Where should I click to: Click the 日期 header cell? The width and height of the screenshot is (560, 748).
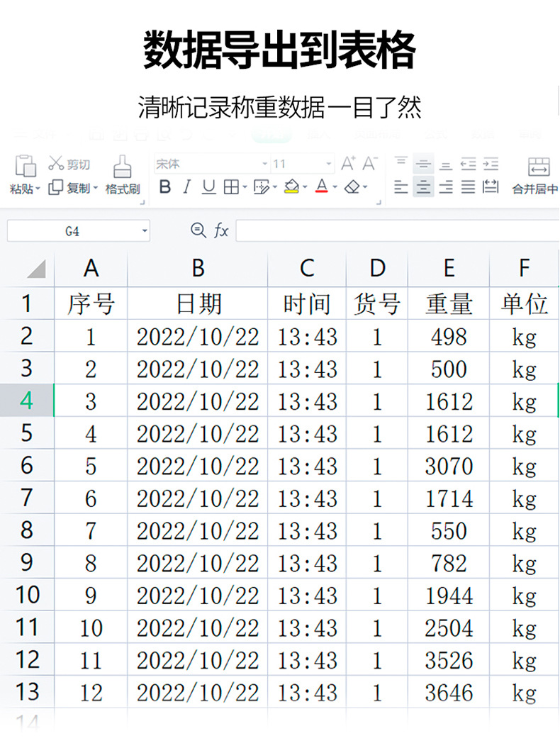(198, 303)
